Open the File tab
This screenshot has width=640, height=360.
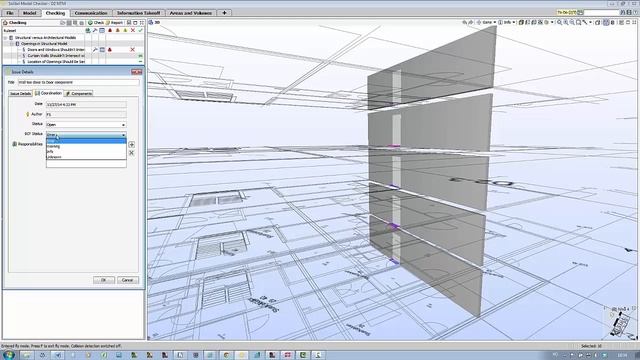(x=10, y=13)
